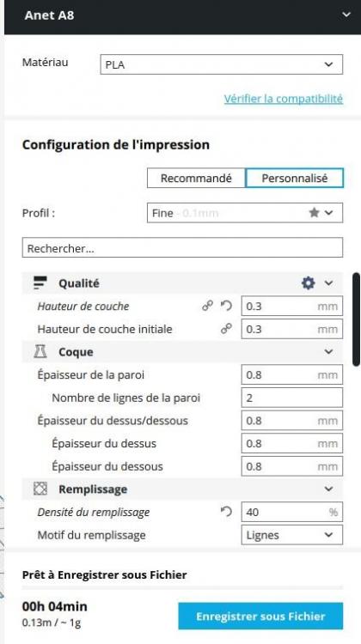Click the link icon beside Hauteur de couche
This screenshot has height=644, width=361.
tap(208, 306)
